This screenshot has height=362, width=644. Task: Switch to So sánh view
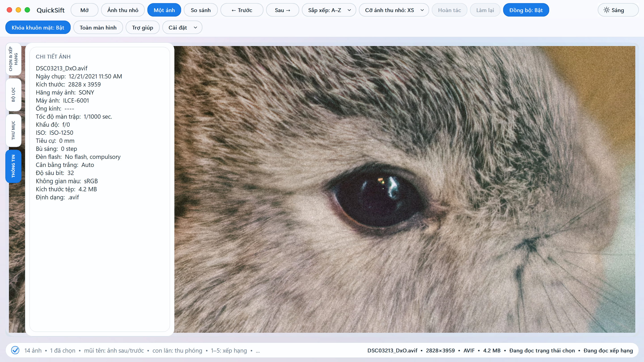pyautogui.click(x=201, y=10)
